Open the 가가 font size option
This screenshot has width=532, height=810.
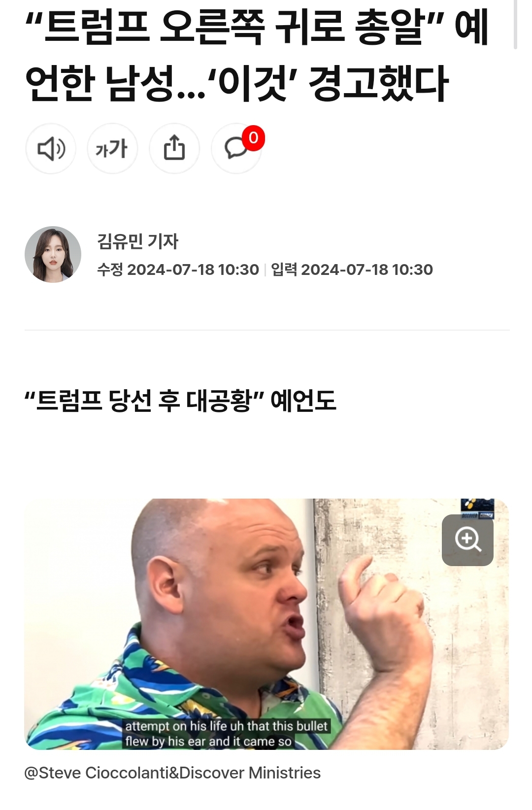coord(112,148)
